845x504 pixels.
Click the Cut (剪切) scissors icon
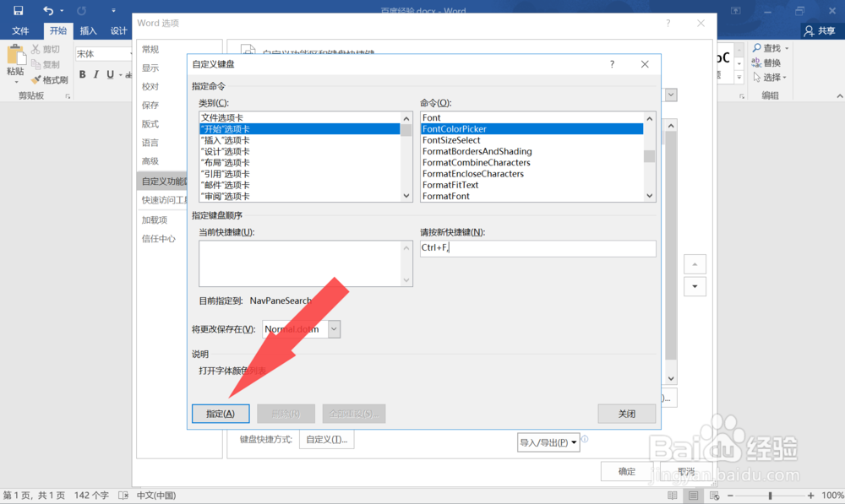(x=35, y=51)
